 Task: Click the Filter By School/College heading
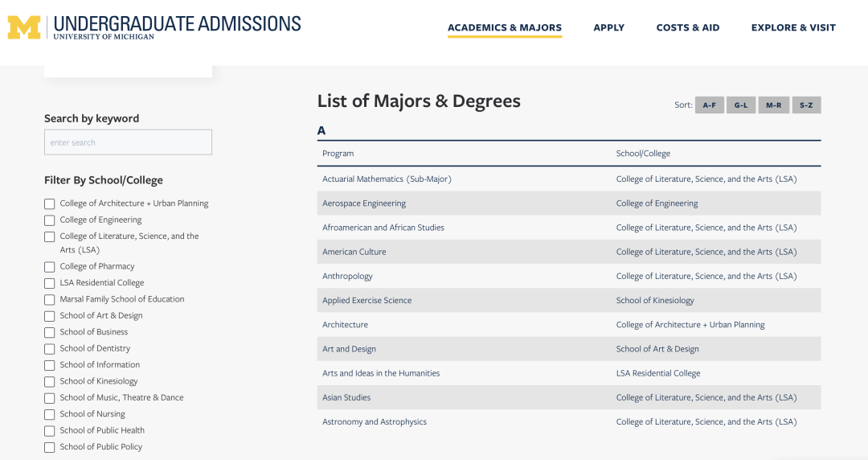tap(104, 180)
